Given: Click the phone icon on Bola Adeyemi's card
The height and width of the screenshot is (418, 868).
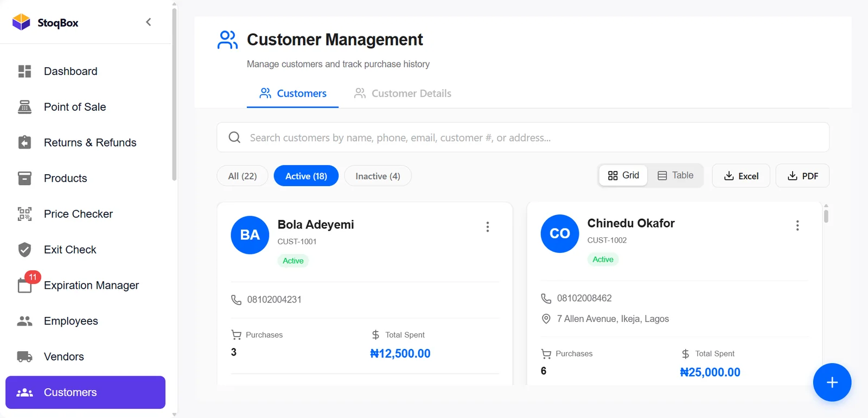Looking at the screenshot, I should click(237, 300).
